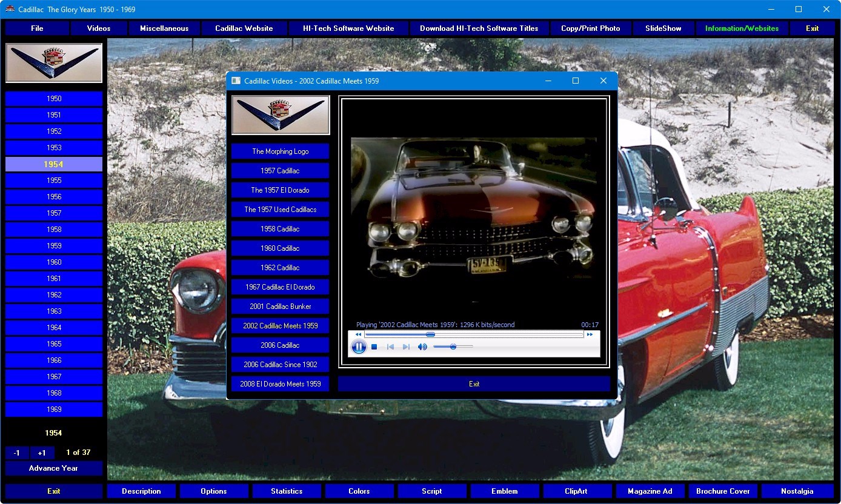This screenshot has height=504, width=841.
Task: Play the 2001 Cadillac Bunker video
Action: [x=281, y=307]
